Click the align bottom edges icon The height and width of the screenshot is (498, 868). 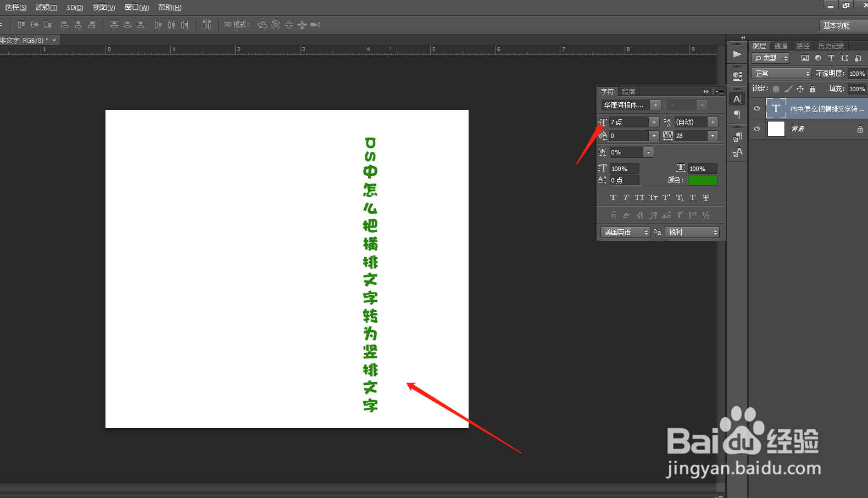point(48,25)
